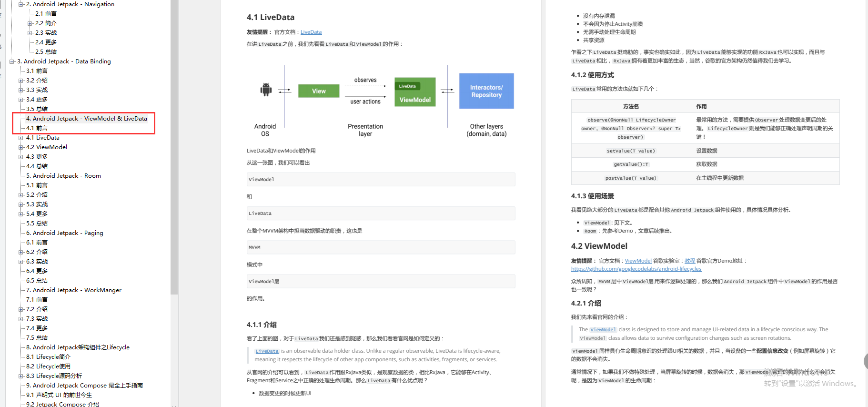Go to bookmark '7. Android Jetpack - WorkManger'

[x=74, y=290]
